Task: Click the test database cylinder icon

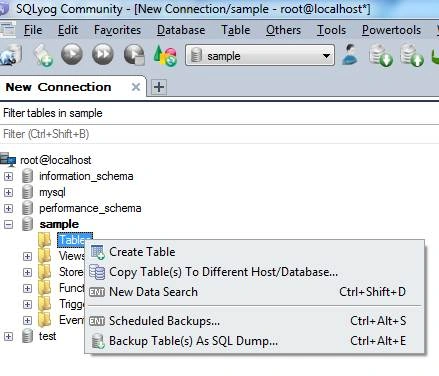Action: click(x=27, y=336)
